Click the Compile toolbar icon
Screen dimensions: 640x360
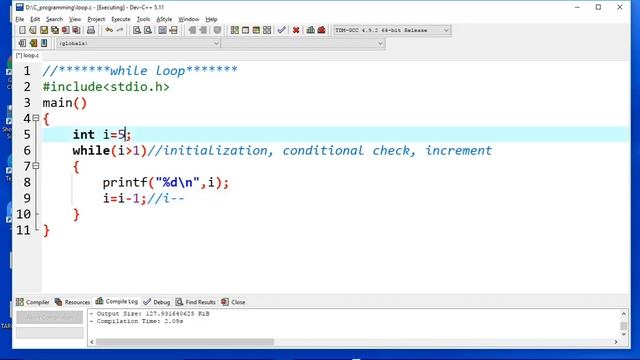click(x=234, y=30)
